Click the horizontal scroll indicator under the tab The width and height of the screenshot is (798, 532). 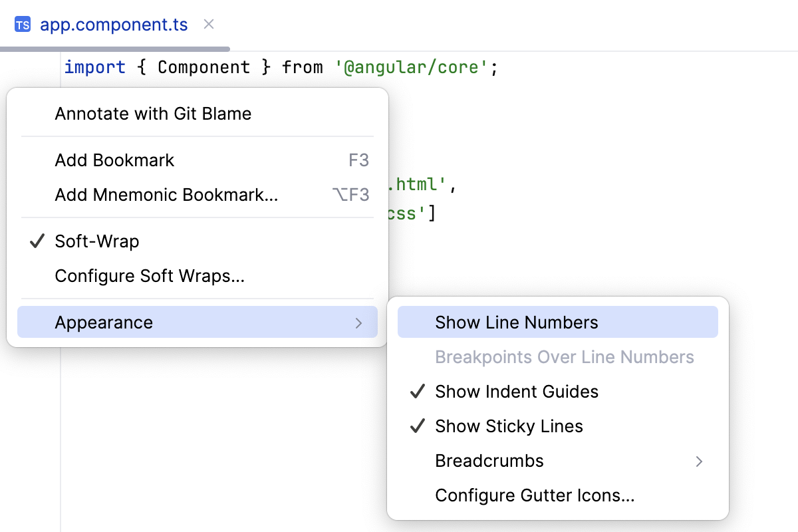click(x=113, y=49)
